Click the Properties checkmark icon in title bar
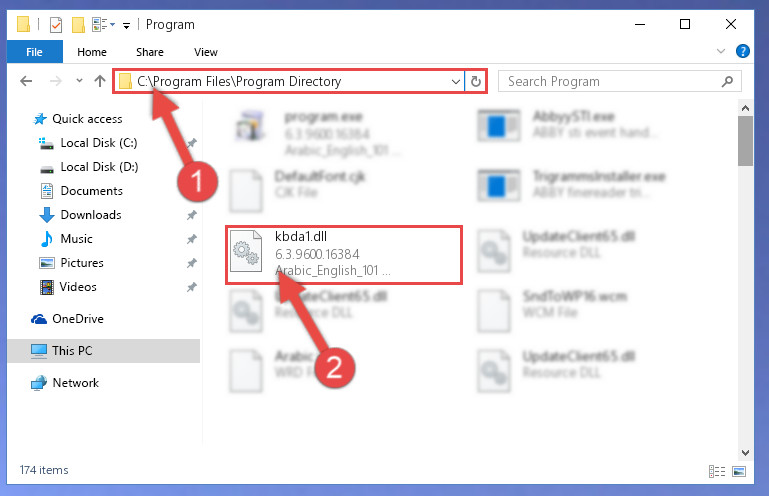 (56, 25)
